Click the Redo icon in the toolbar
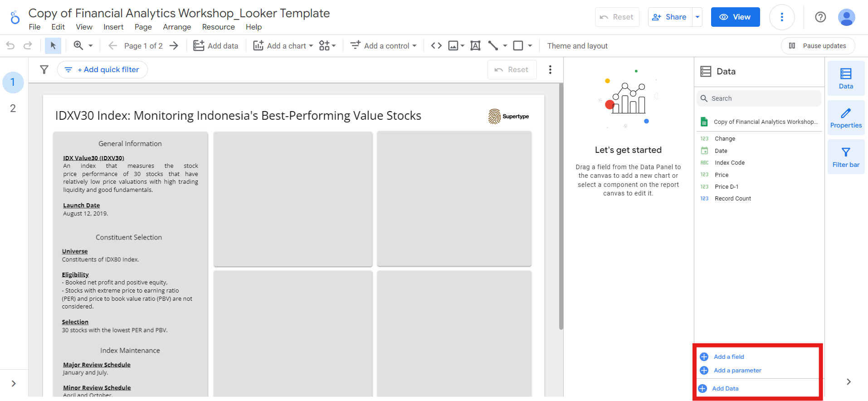The height and width of the screenshot is (401, 868). (28, 45)
